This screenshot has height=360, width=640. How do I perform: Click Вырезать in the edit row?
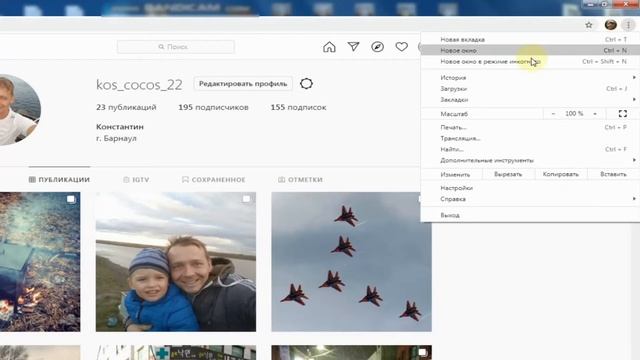[508, 174]
